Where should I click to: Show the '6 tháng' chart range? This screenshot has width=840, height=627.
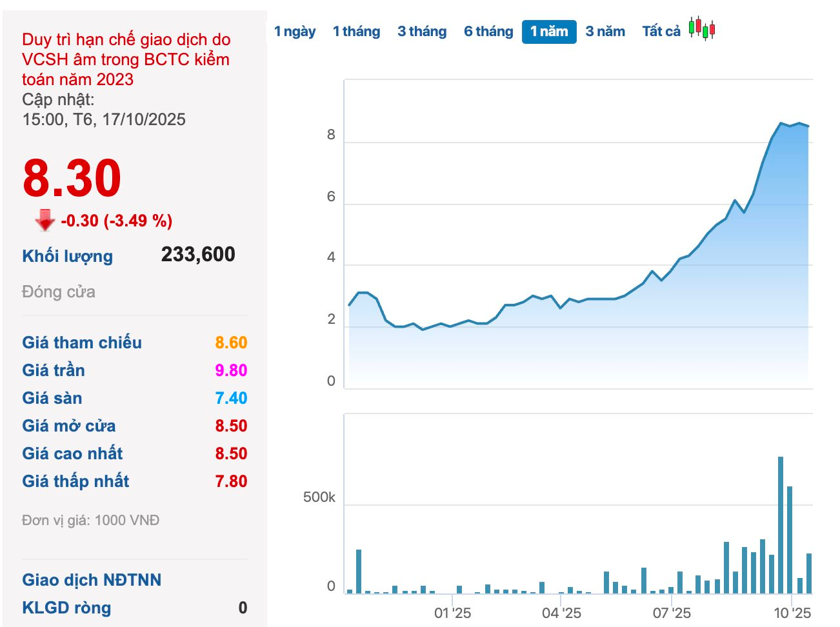[488, 32]
